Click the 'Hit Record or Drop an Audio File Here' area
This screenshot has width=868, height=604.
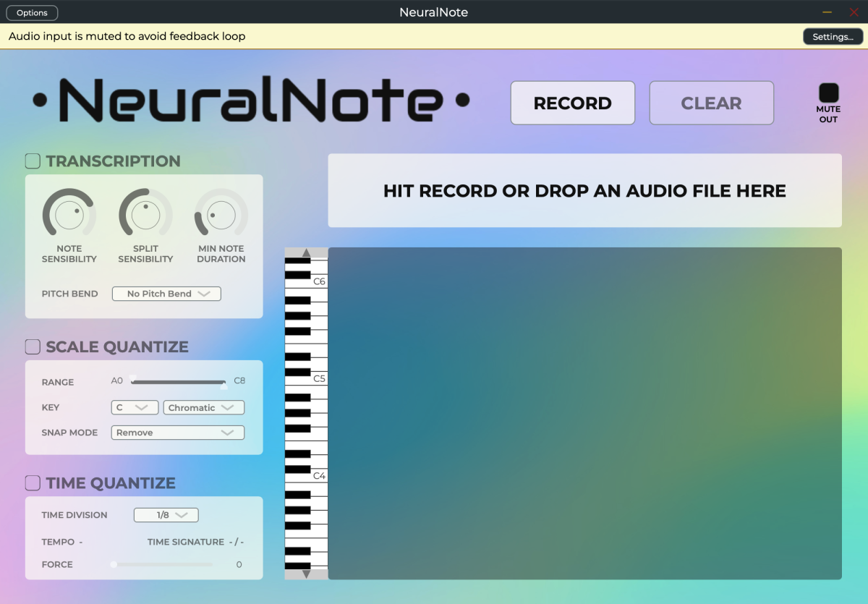coord(584,190)
